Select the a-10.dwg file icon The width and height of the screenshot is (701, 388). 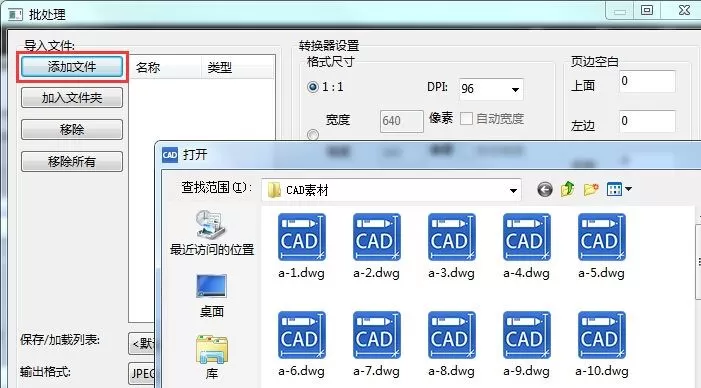coord(602,335)
